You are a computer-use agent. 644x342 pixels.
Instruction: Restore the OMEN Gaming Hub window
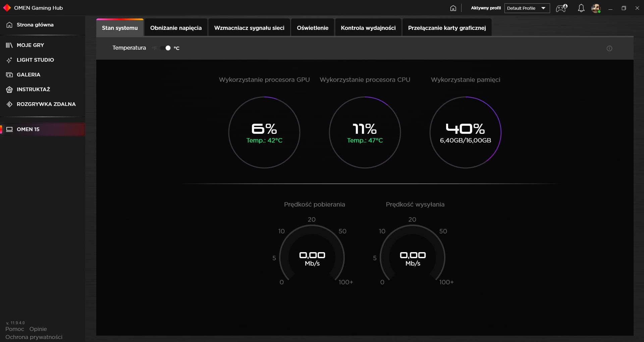[x=624, y=8]
